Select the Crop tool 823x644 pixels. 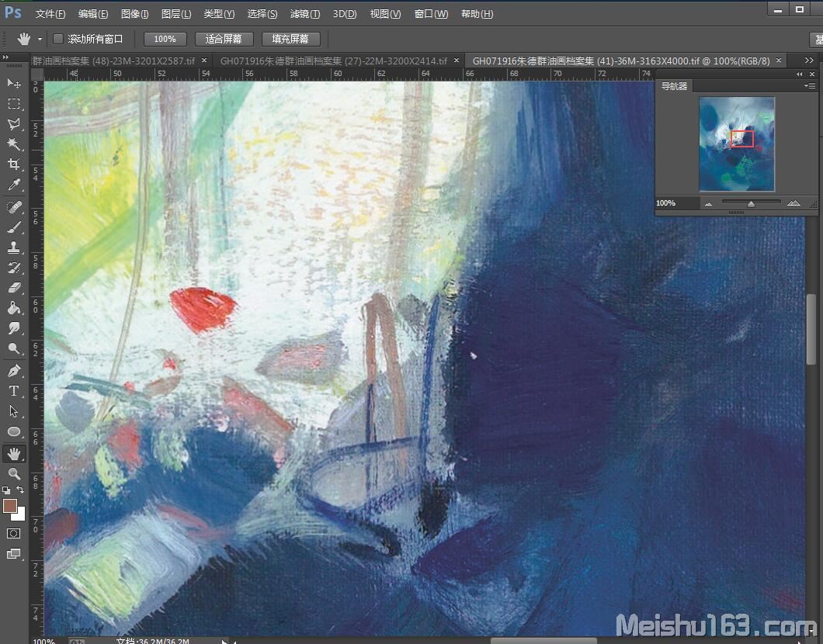pos(14,164)
